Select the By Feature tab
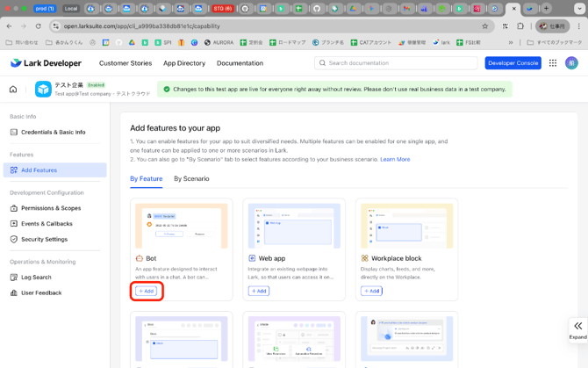This screenshot has height=368, width=588. pyautogui.click(x=146, y=178)
